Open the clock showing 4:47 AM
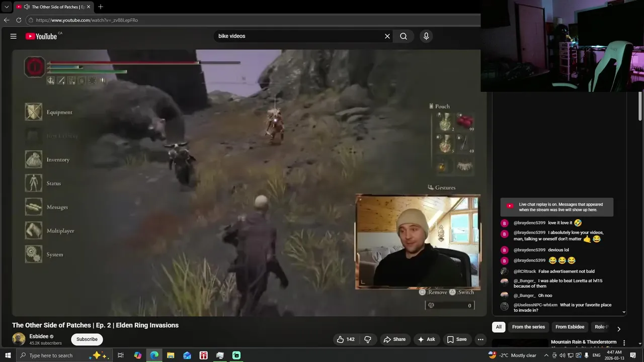 point(614,355)
